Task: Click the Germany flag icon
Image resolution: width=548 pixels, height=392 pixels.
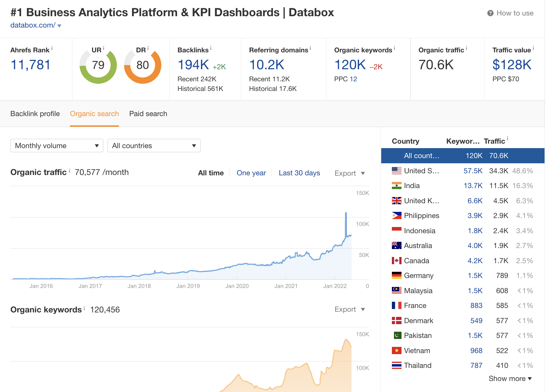Action: (397, 276)
